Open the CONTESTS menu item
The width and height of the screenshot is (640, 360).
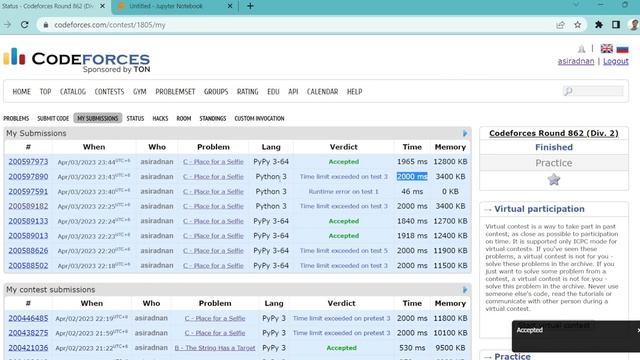click(109, 92)
